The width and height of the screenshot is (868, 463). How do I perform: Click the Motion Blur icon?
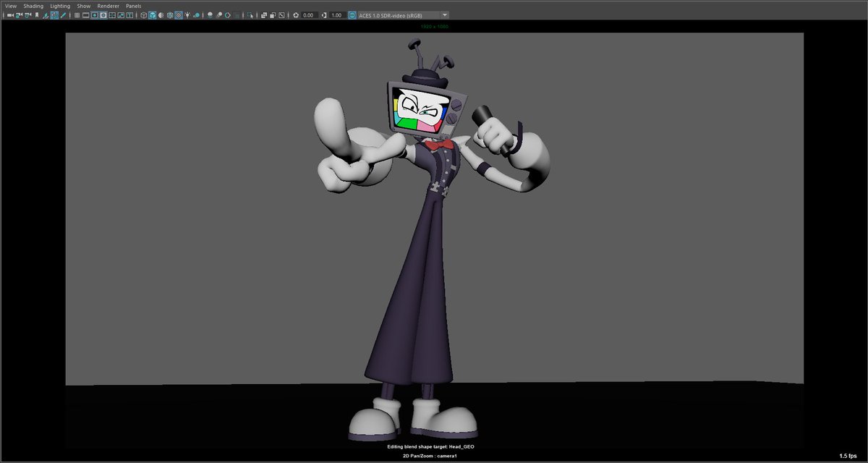(x=218, y=15)
